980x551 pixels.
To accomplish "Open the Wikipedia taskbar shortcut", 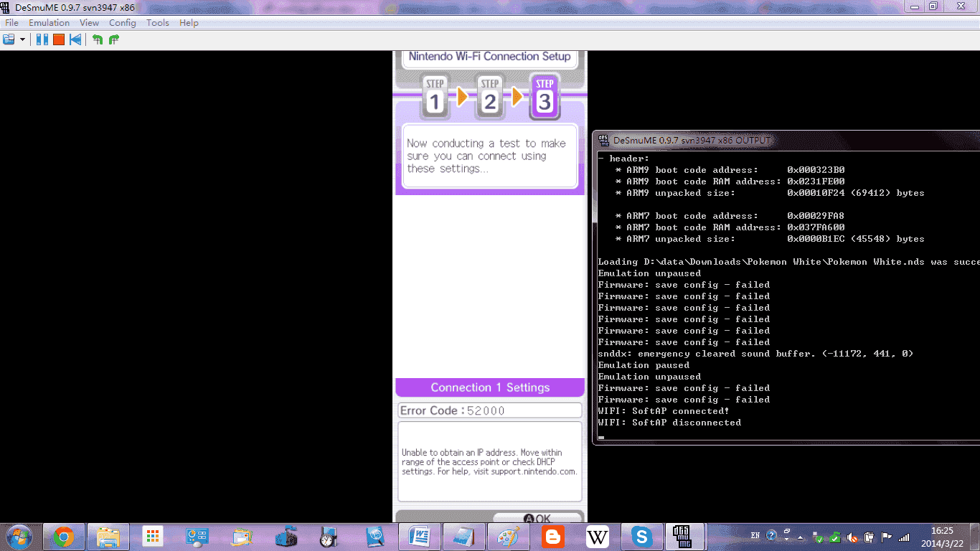I will pos(597,537).
